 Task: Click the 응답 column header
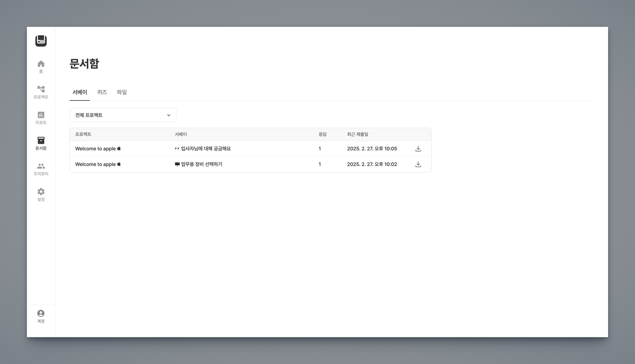(322, 134)
